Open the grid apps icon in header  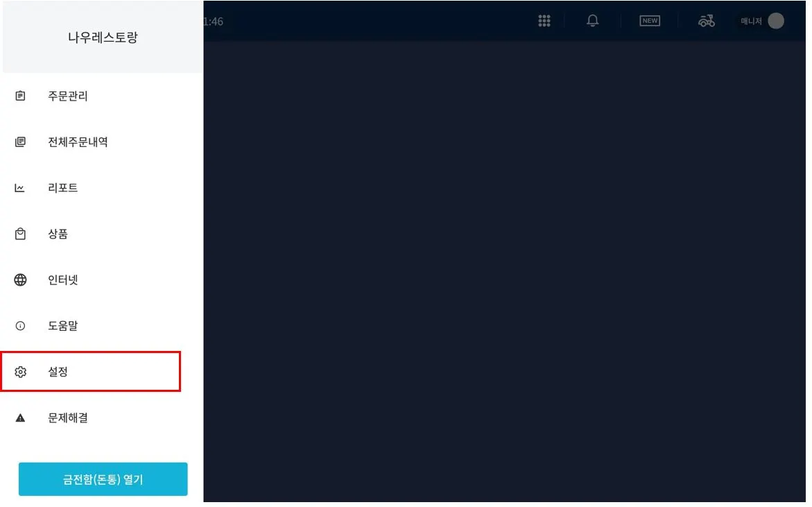[x=544, y=21]
